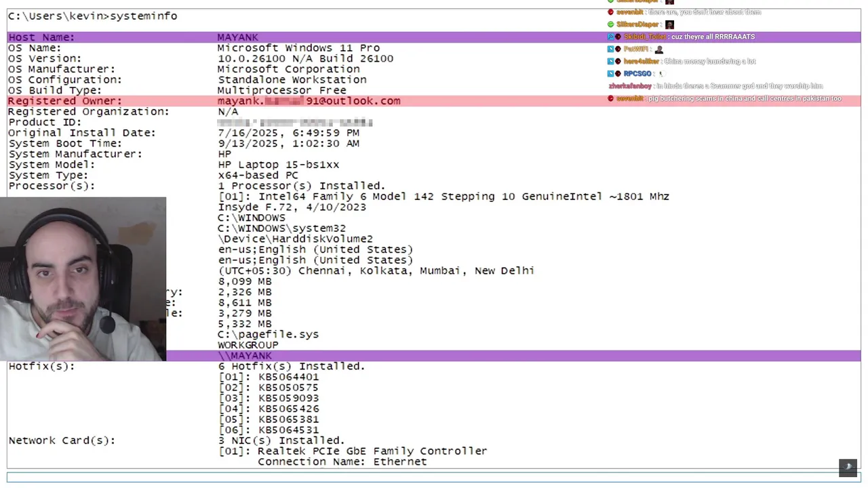Viewport: 868px width, 488px height.
Task: Click the '5,332 MB' memory value
Action: 245,324
